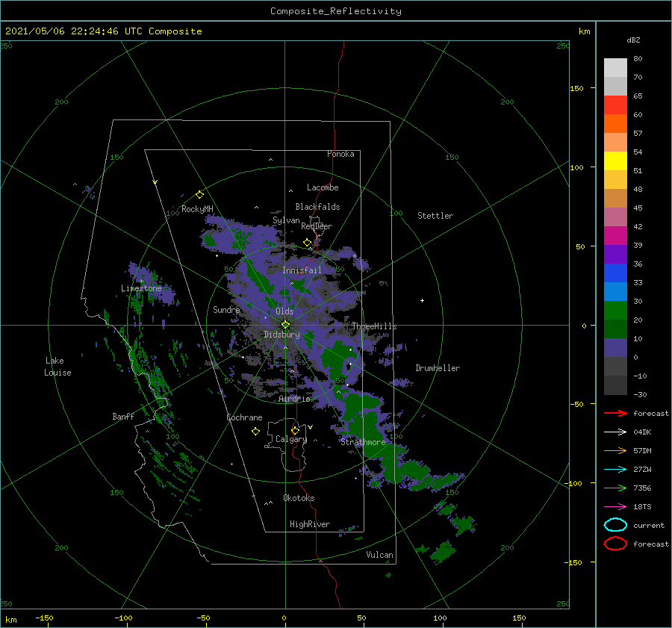Select the magenta 39-42 dBZ swatch
This screenshot has width=672, height=628.
click(615, 236)
